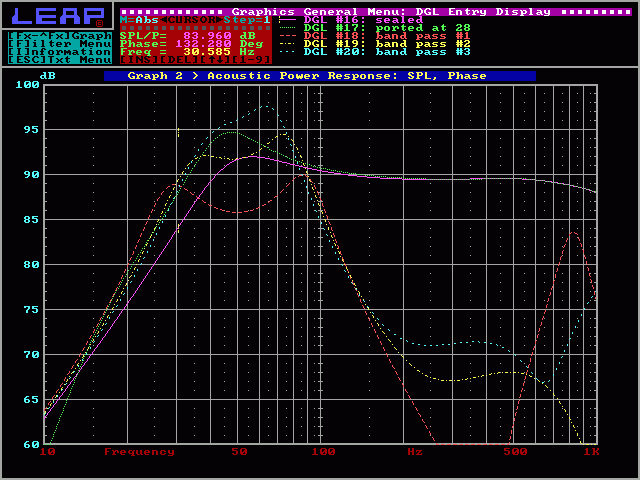The height and width of the screenshot is (480, 640).
Task: Click the 100 frequency axis label
Action: 324,452
